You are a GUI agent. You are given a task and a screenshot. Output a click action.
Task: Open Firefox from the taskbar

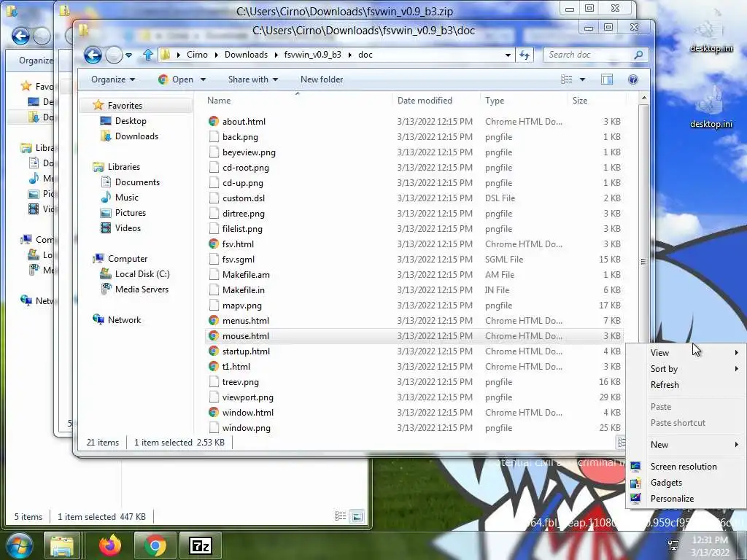(110, 545)
